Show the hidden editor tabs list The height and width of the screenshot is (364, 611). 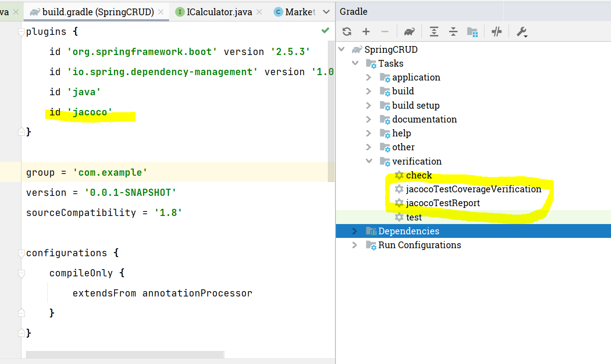point(327,12)
